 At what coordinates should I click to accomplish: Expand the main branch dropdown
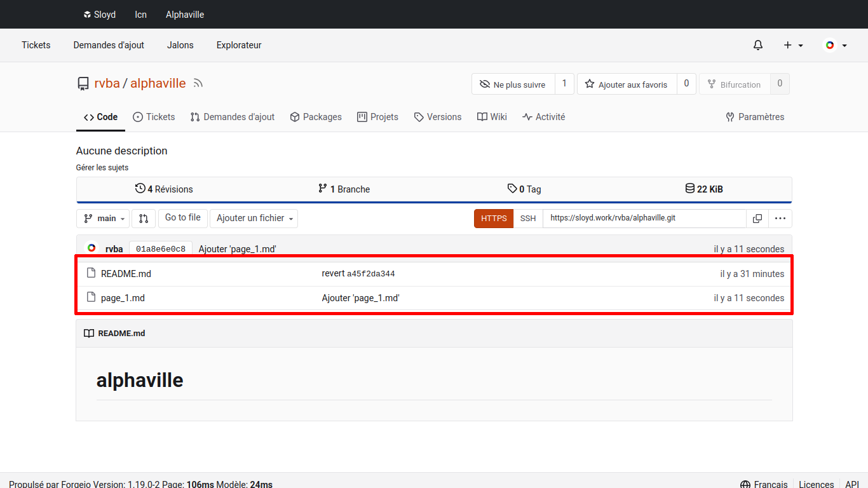pos(103,219)
